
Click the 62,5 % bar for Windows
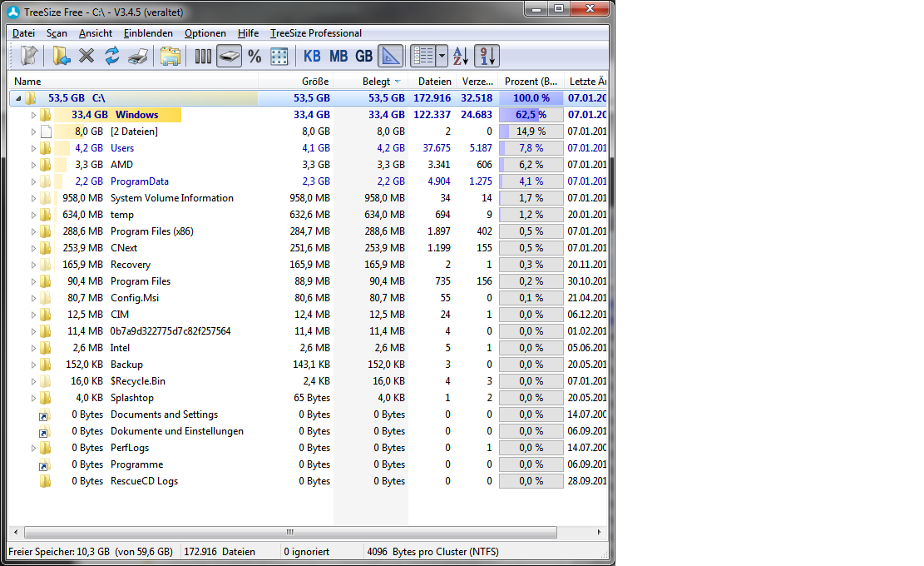pyautogui.click(x=531, y=114)
